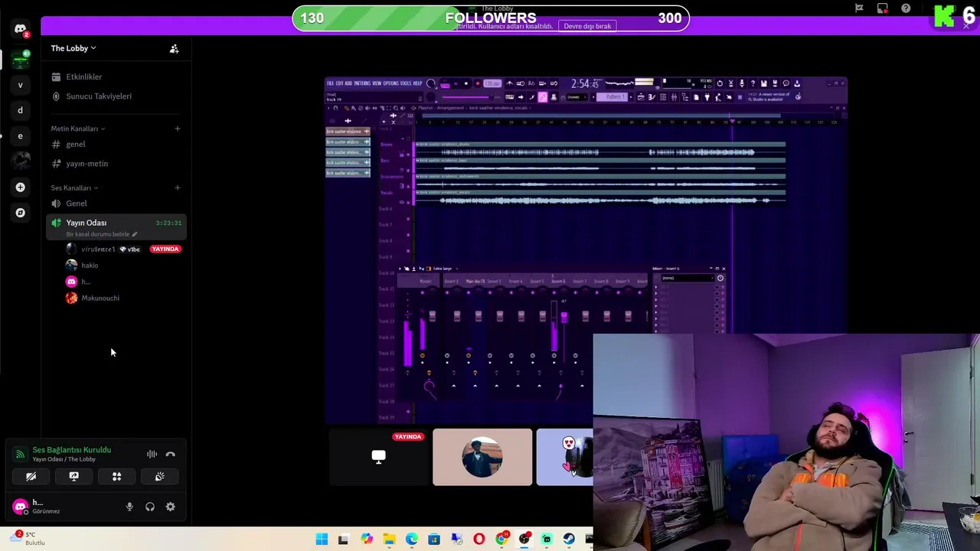
Task: Click the invite people icon beside The Lobby
Action: click(174, 49)
